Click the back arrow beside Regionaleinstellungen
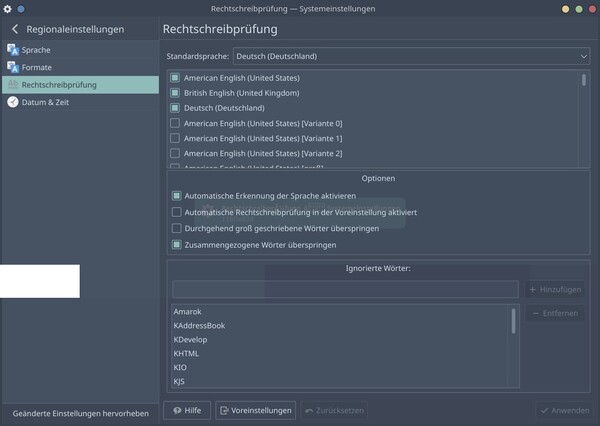Image resolution: width=600 pixels, height=426 pixels. point(14,30)
